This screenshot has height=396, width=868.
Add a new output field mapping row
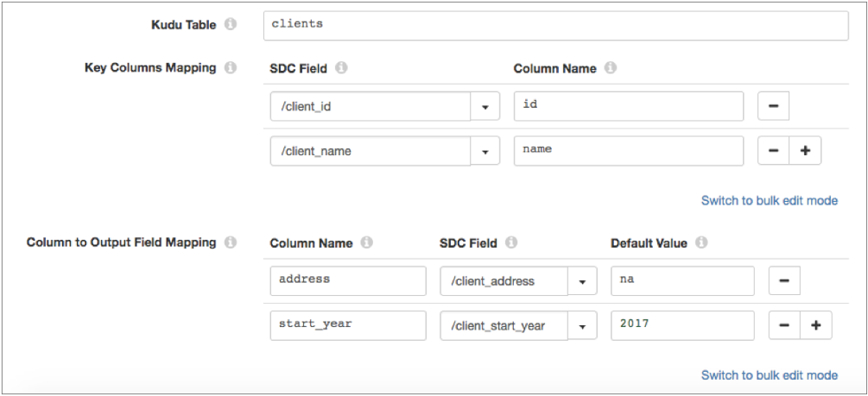pyautogui.click(x=815, y=325)
